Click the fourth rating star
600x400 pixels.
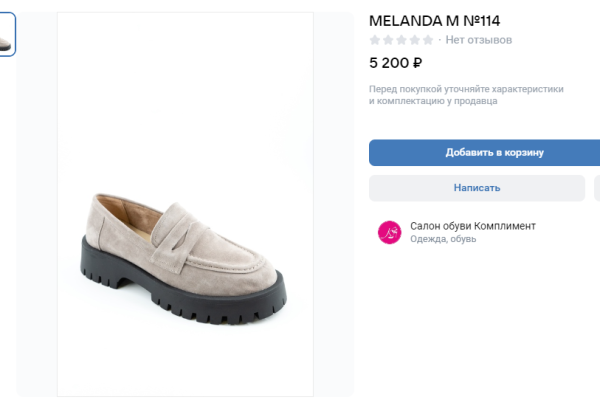point(414,40)
